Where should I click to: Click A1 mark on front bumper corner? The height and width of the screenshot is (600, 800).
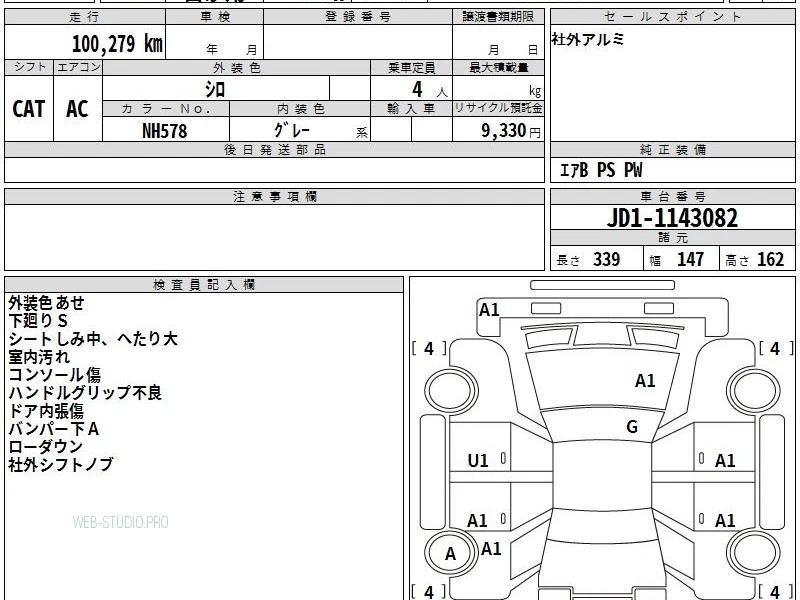click(489, 310)
